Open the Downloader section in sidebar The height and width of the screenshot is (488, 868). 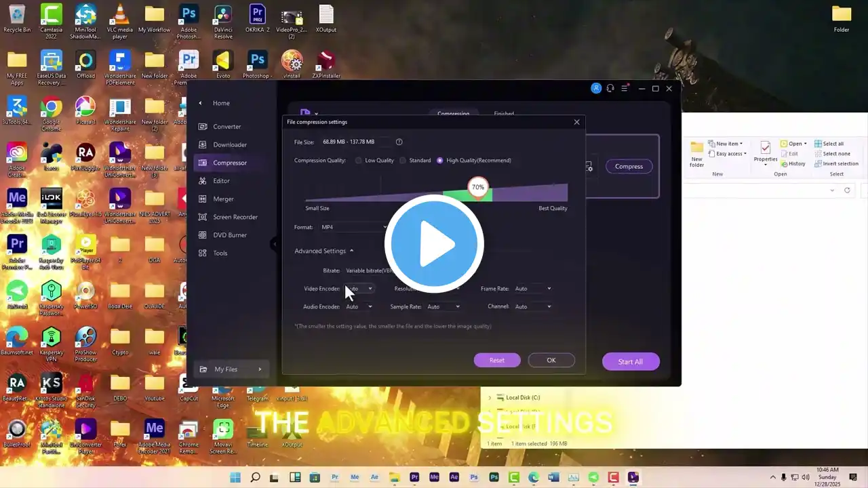point(230,144)
